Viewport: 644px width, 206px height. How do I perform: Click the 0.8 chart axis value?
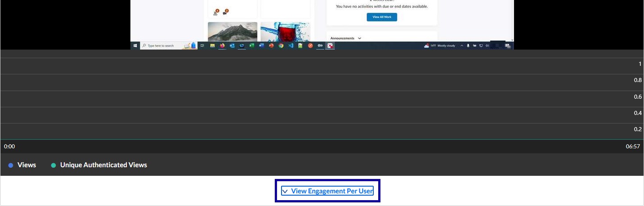638,80
